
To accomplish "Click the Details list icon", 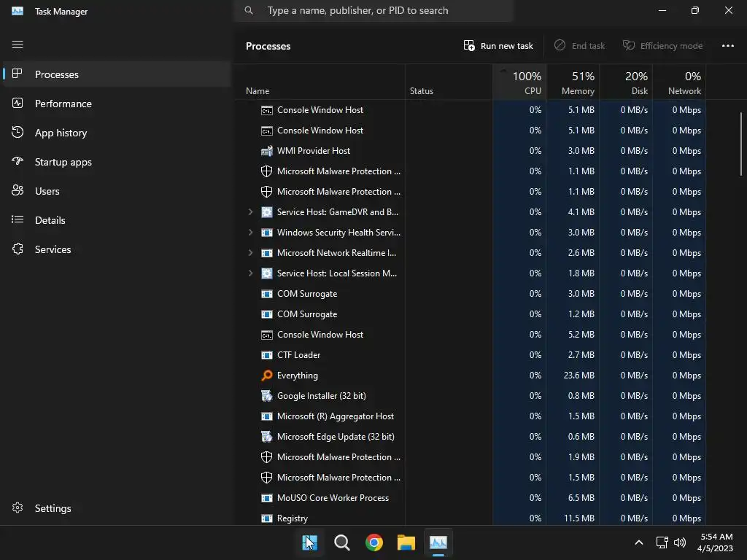I will (x=18, y=219).
